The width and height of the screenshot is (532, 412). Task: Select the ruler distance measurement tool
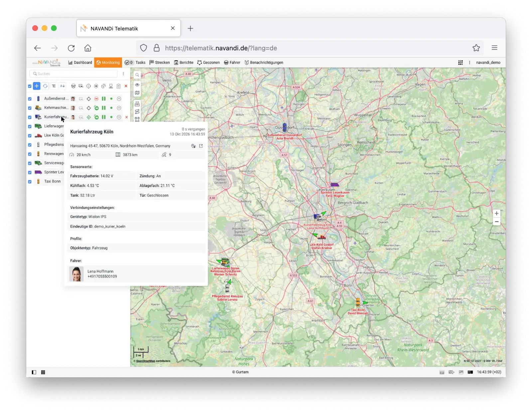coord(137,104)
